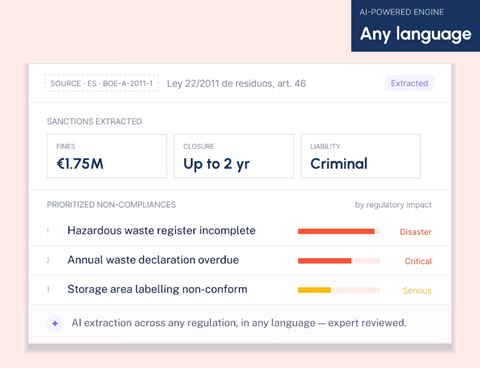Open the Fines €1.75M card
The image size is (480, 368).
point(107,156)
